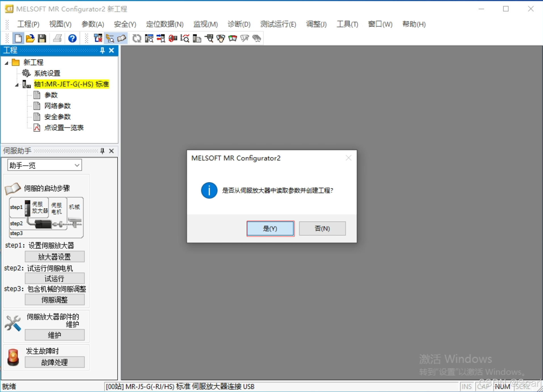
Task: Click the amplifier diagnosis magnifier icon
Action: pos(209,38)
